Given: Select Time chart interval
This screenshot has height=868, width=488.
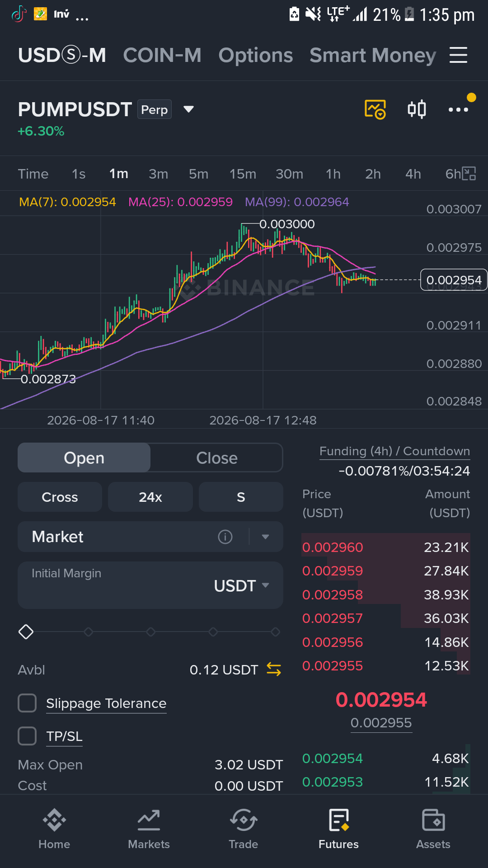Looking at the screenshot, I should coord(33,174).
